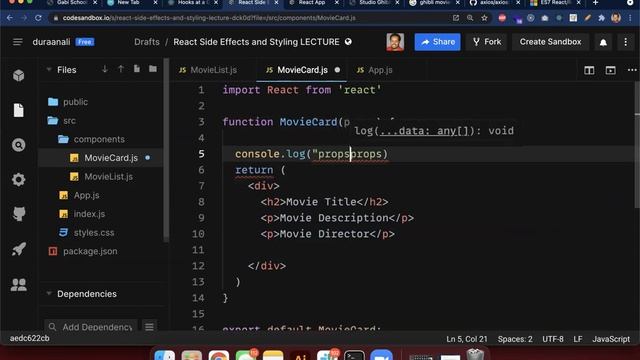The width and height of the screenshot is (640, 360).
Task: Open the GitHub icon in sidebar
Action: tap(18, 214)
